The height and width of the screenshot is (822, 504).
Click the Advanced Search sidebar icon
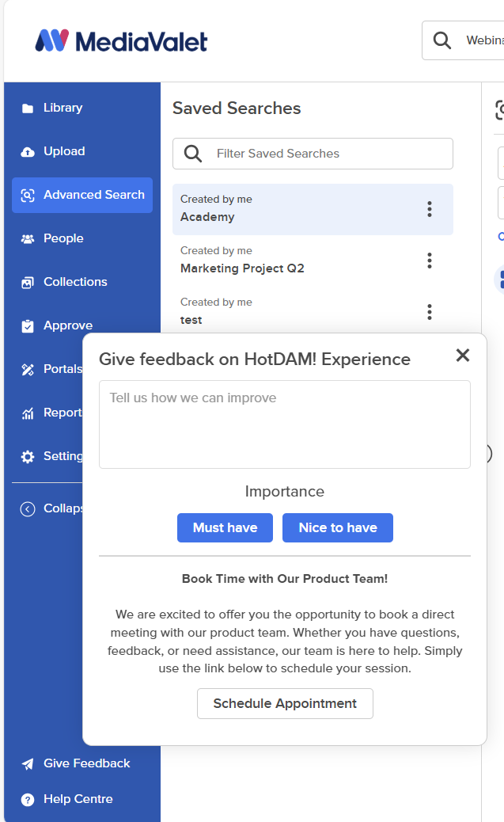pos(27,196)
